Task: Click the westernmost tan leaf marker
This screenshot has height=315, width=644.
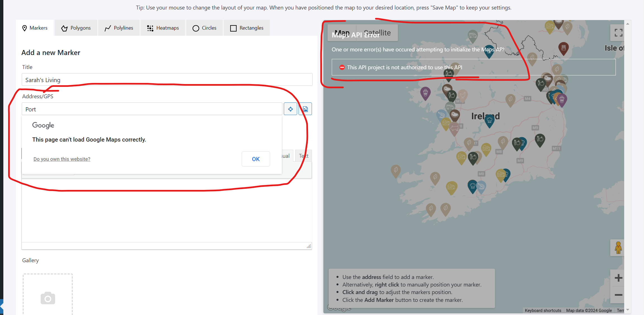Action: point(396,171)
